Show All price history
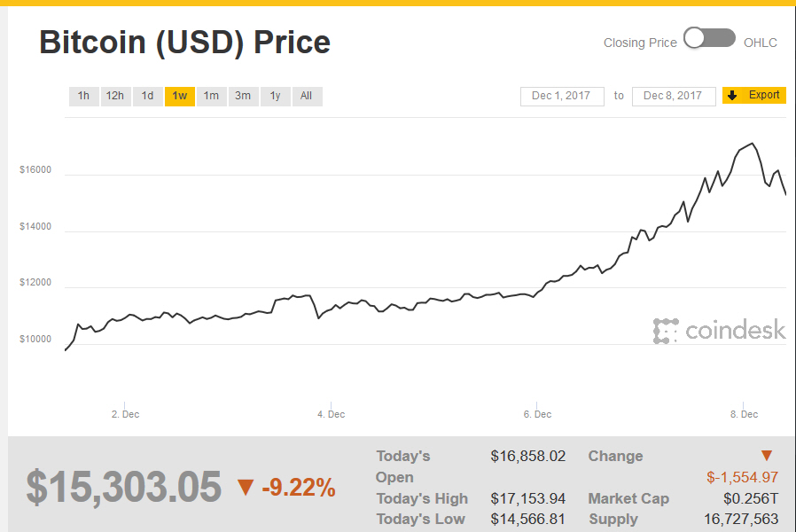Screen dimensions: 796x532 [x=306, y=96]
